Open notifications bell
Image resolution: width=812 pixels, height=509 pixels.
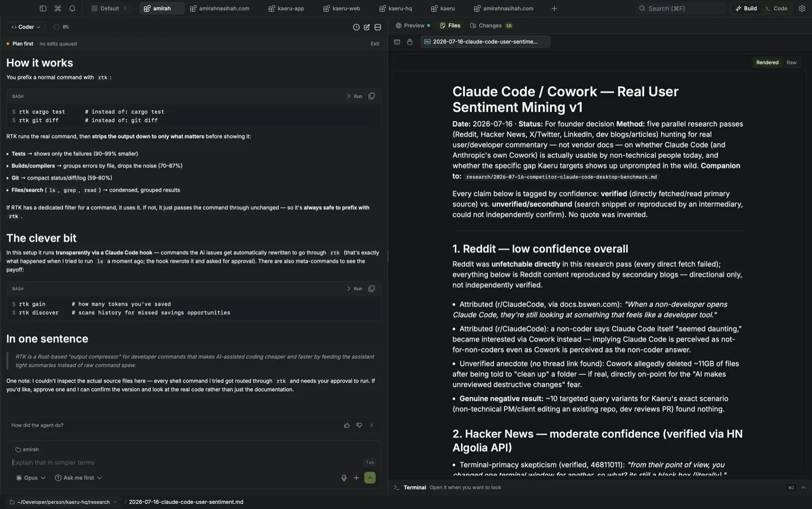tap(72, 9)
